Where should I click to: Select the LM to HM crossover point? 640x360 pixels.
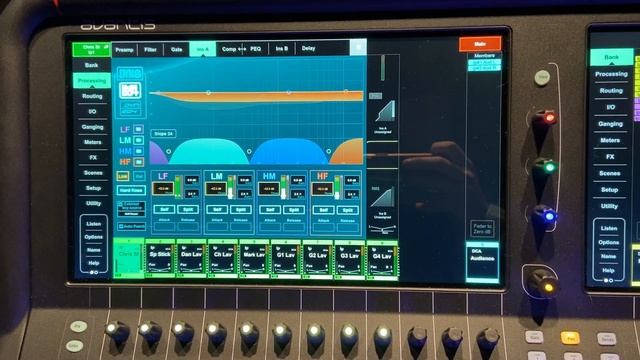point(249,151)
